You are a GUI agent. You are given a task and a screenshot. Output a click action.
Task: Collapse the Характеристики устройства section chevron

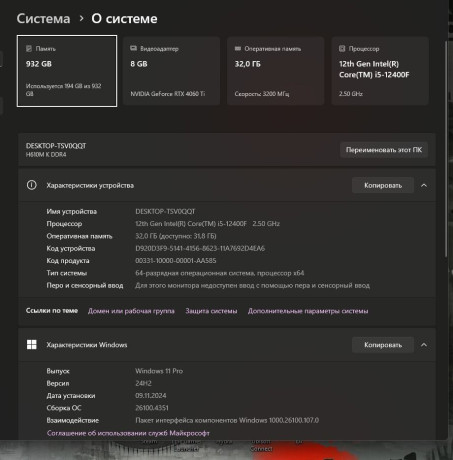coord(424,185)
